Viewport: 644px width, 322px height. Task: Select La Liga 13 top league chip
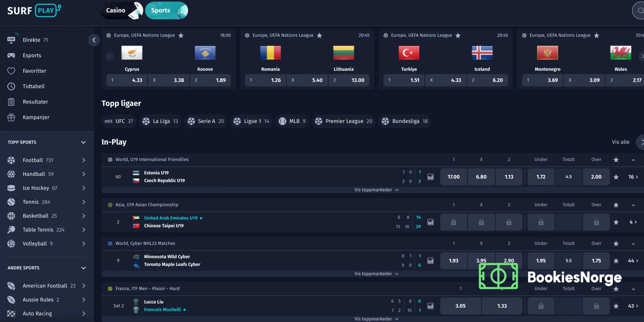[x=160, y=121]
